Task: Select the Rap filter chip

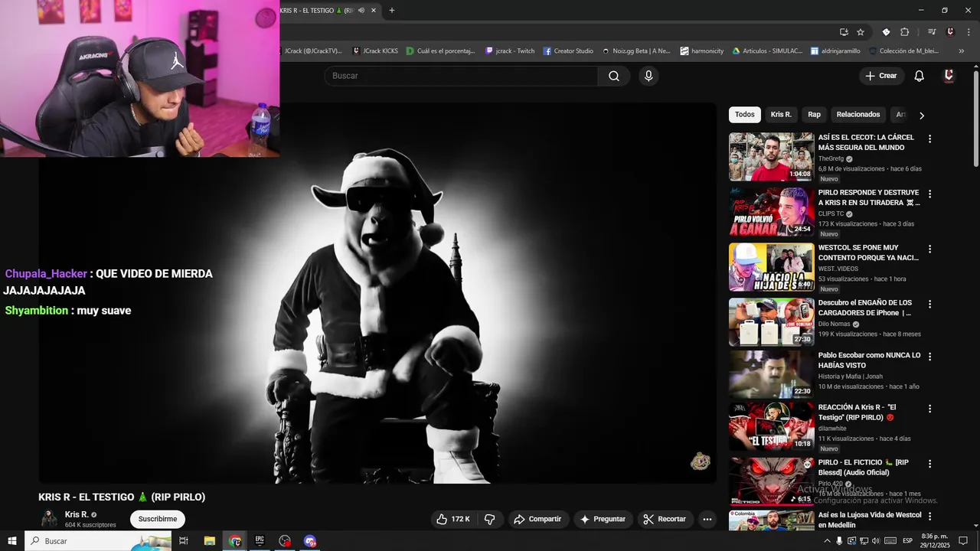Action: pyautogui.click(x=814, y=115)
